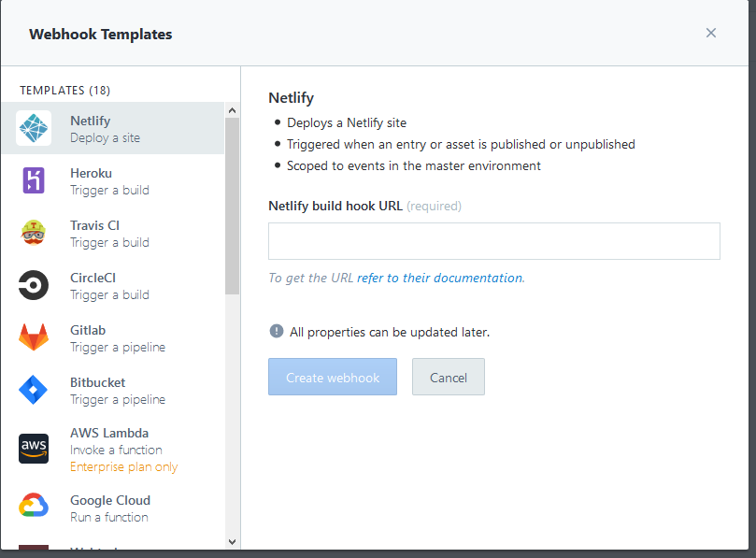This screenshot has height=558, width=756.
Task: Open the Google Cloud Run a function template
Action: tap(113, 508)
